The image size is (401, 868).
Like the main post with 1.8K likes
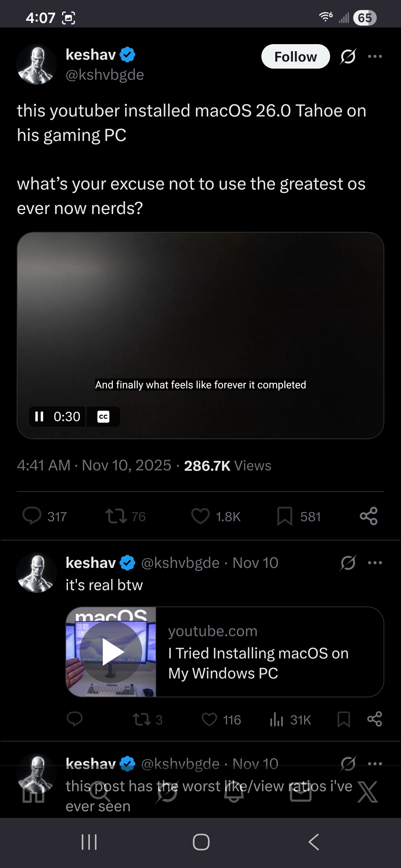point(200,516)
